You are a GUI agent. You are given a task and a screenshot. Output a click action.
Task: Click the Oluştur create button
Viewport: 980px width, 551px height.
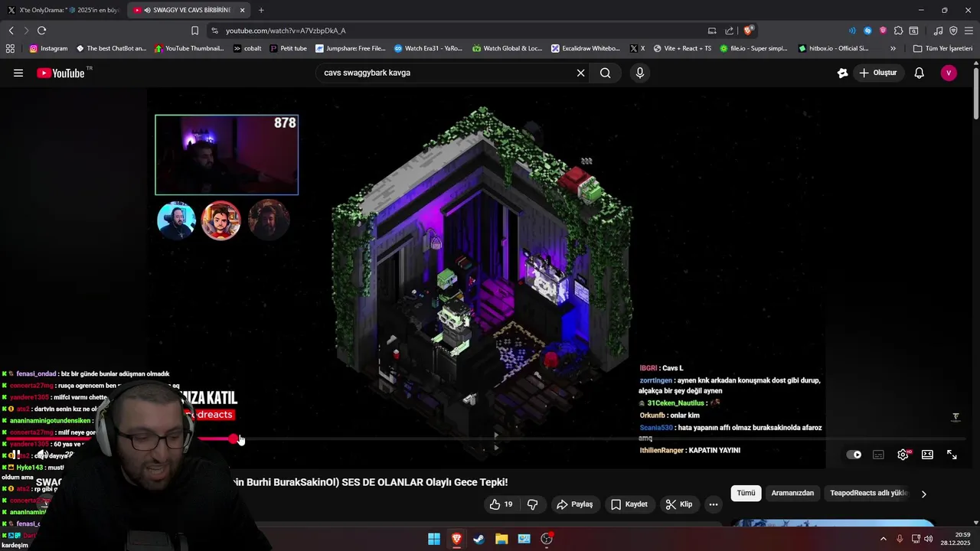878,73
